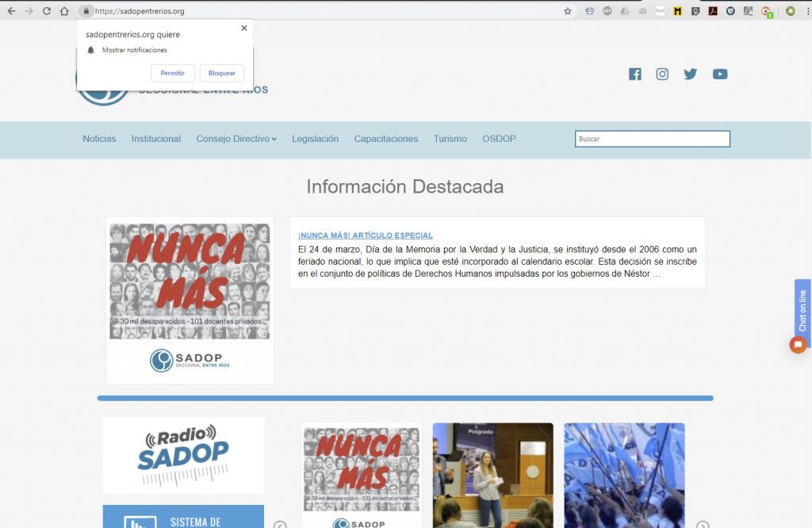Open SADOP Instagram profile

point(662,74)
